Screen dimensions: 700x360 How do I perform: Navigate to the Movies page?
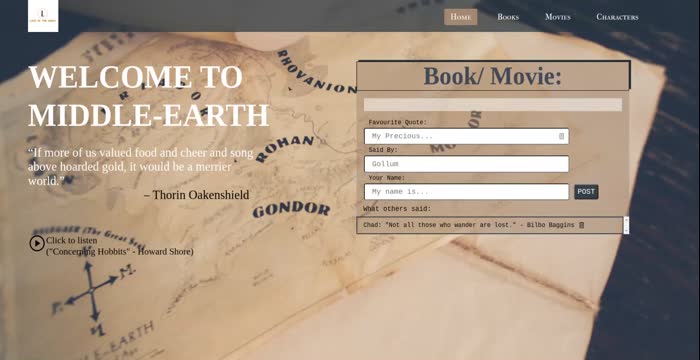(558, 17)
